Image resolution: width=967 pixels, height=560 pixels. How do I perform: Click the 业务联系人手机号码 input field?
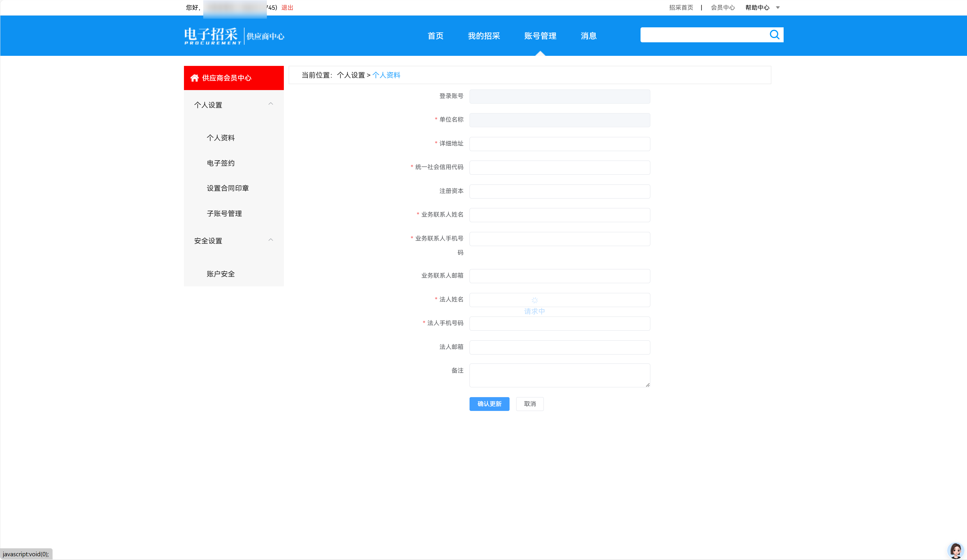pos(559,239)
